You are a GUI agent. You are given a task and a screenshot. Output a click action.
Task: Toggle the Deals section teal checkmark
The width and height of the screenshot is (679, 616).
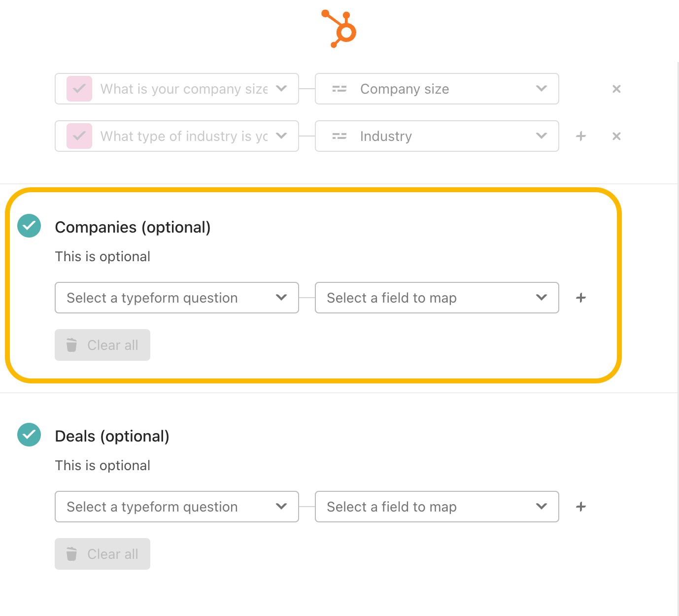pyautogui.click(x=29, y=435)
